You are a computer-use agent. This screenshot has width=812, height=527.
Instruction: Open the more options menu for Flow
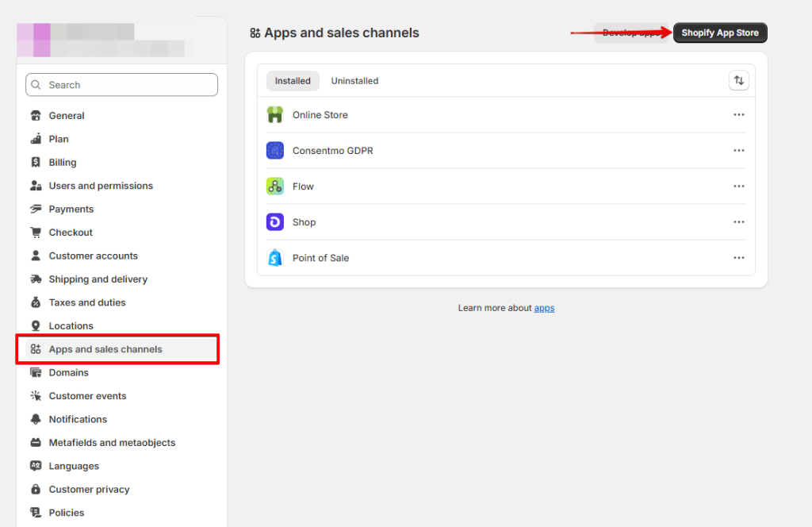click(x=739, y=186)
